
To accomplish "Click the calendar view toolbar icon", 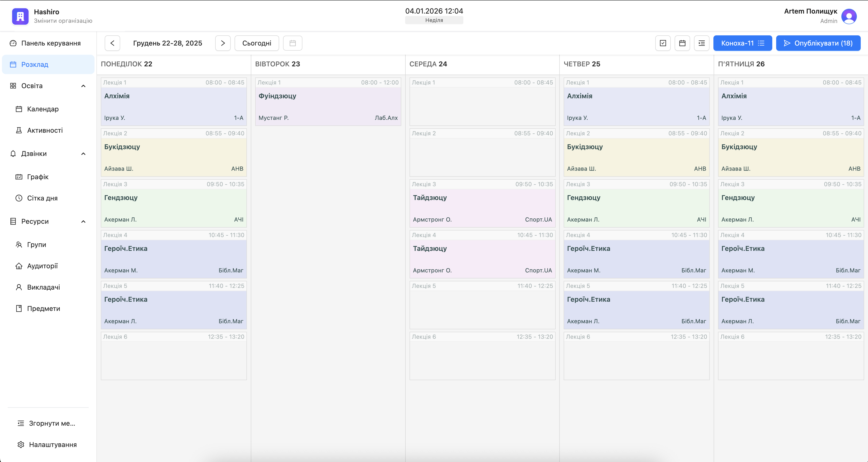I will (x=682, y=43).
